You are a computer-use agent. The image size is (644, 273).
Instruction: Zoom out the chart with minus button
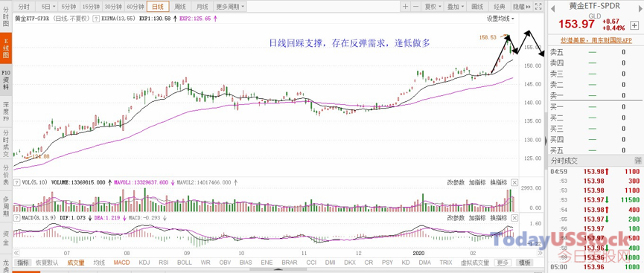point(415,6)
